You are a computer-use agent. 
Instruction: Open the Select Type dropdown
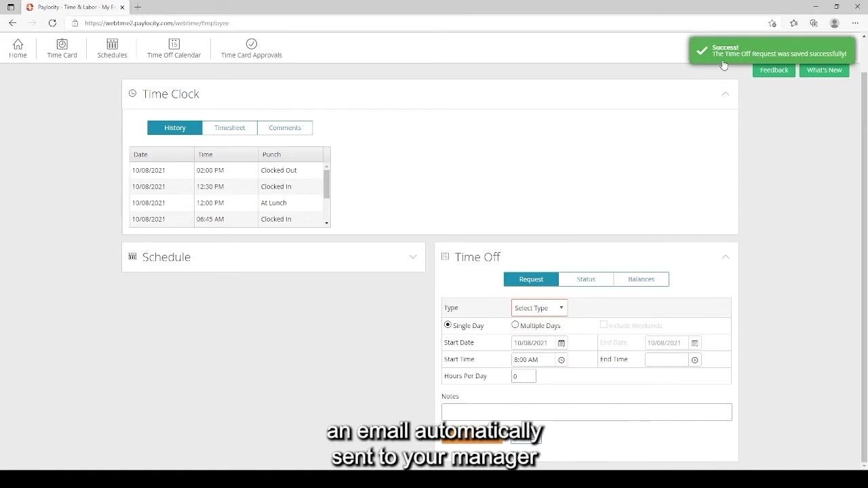click(x=539, y=308)
